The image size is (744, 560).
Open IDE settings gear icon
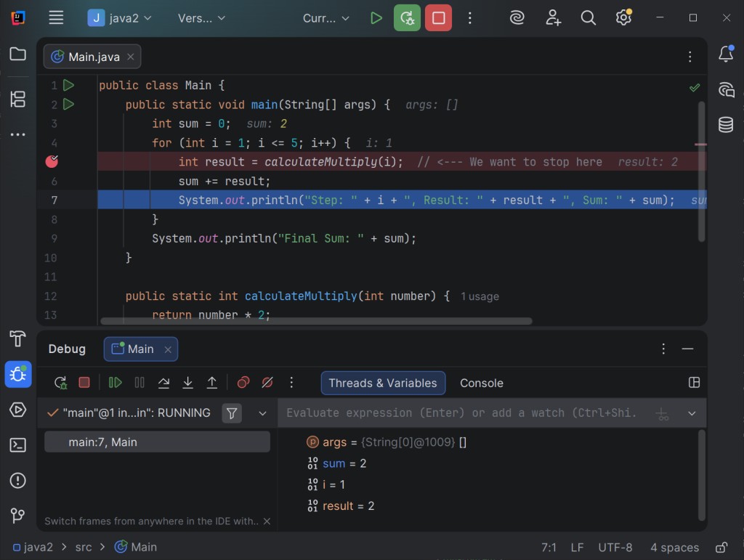(x=623, y=18)
